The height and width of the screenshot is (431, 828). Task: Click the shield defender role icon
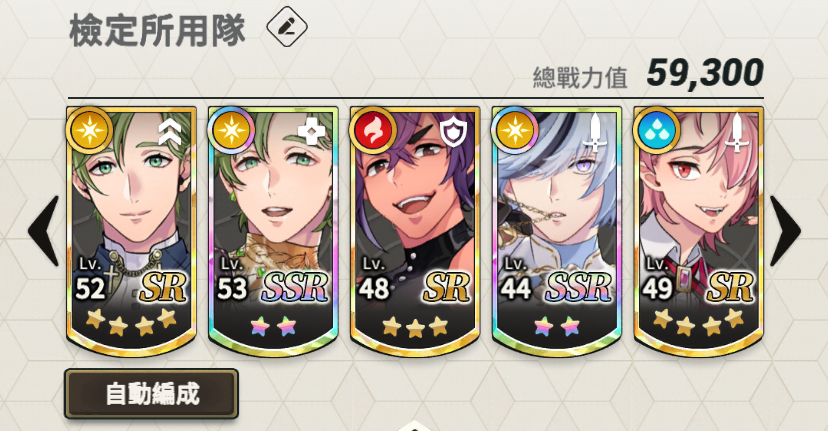click(453, 133)
